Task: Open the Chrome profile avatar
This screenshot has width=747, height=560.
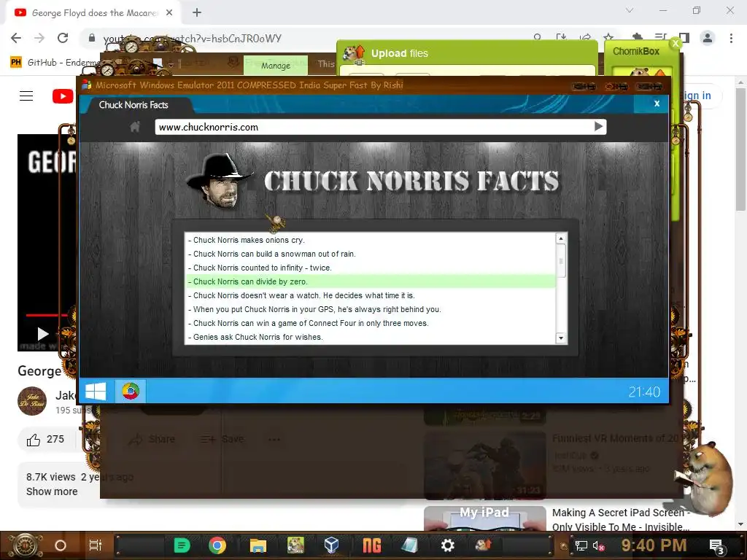Action: click(x=708, y=38)
